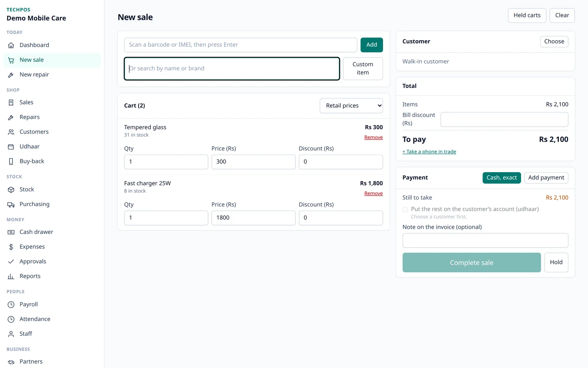This screenshot has height=368, width=588.
Task: Open Dashboard from the sidebar
Action: pos(52,45)
